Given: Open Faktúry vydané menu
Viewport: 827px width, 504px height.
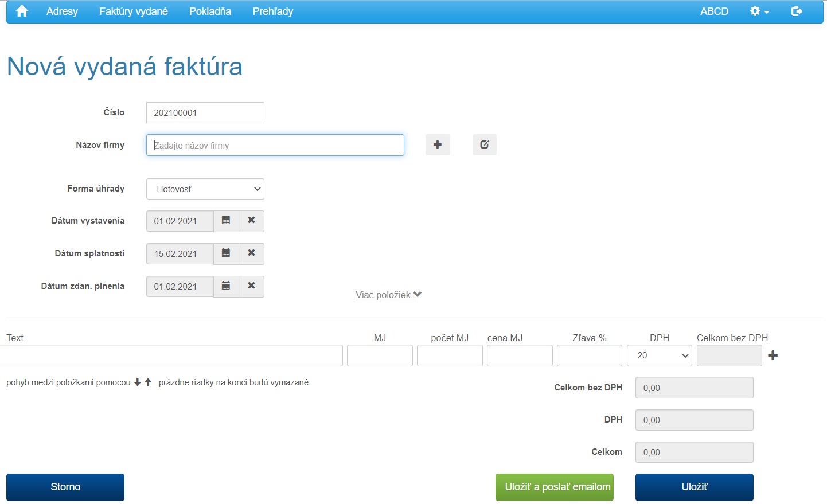Looking at the screenshot, I should (x=133, y=11).
